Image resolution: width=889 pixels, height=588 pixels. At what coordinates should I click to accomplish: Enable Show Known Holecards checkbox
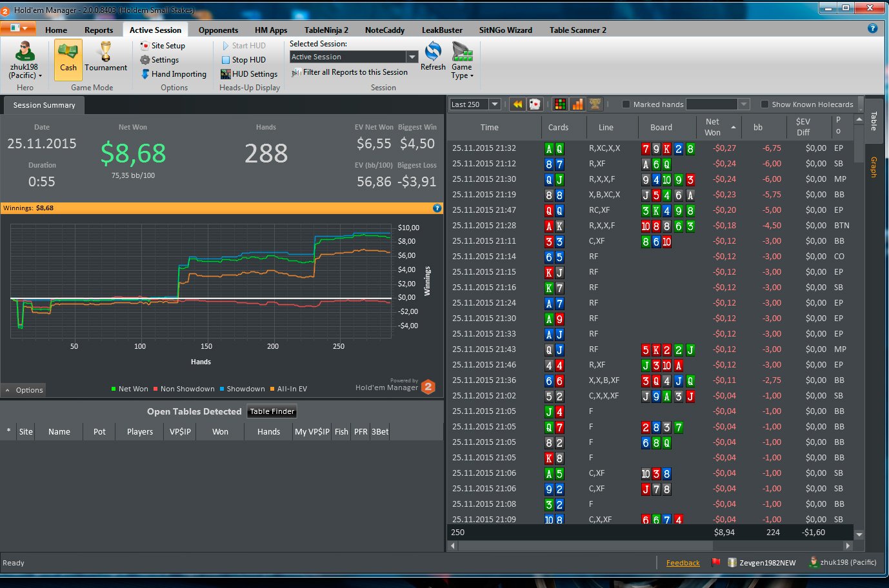[x=764, y=104]
